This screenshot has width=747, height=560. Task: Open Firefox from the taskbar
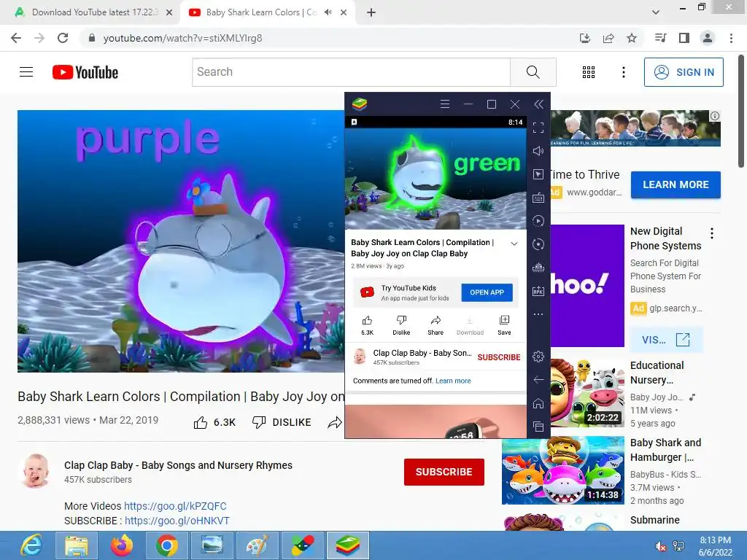(x=122, y=545)
